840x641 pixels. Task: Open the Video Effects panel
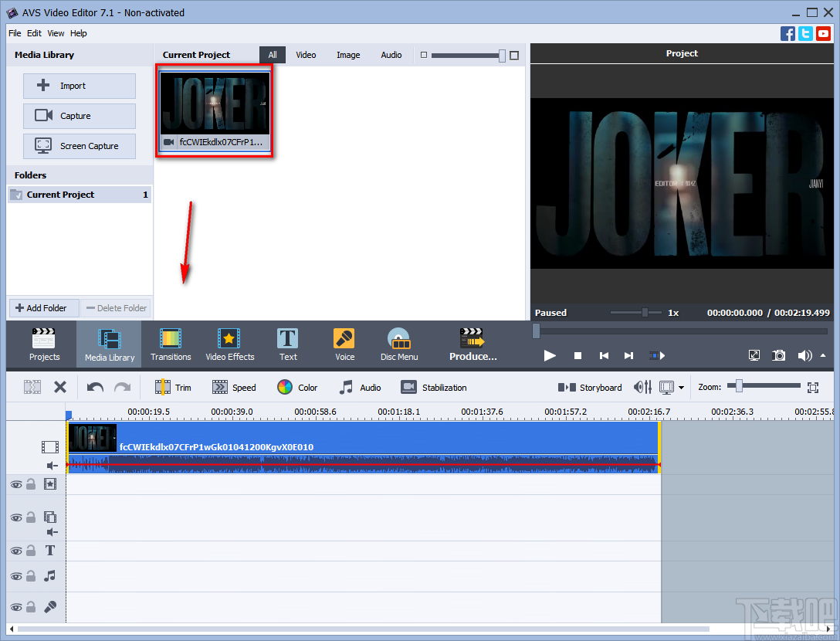coord(230,344)
